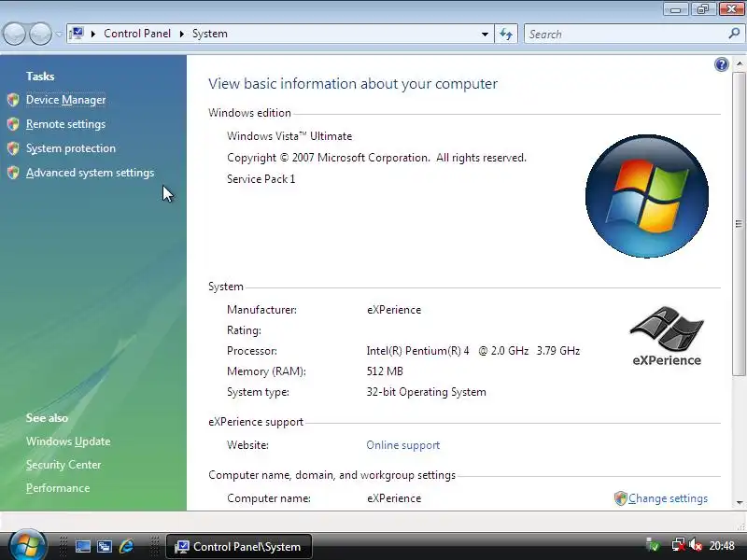Click the eXPerience OEM logo
This screenshot has width=747, height=560.
coord(667,337)
